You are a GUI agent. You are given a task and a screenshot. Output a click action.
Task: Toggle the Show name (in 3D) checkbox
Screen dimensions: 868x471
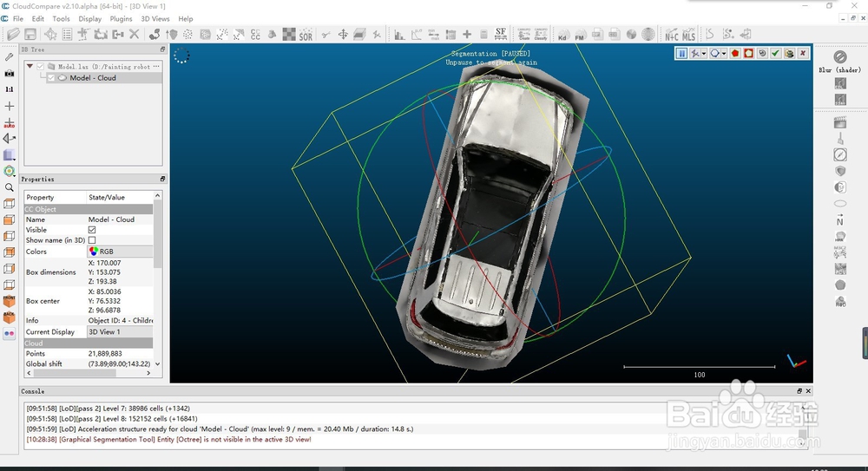92,240
